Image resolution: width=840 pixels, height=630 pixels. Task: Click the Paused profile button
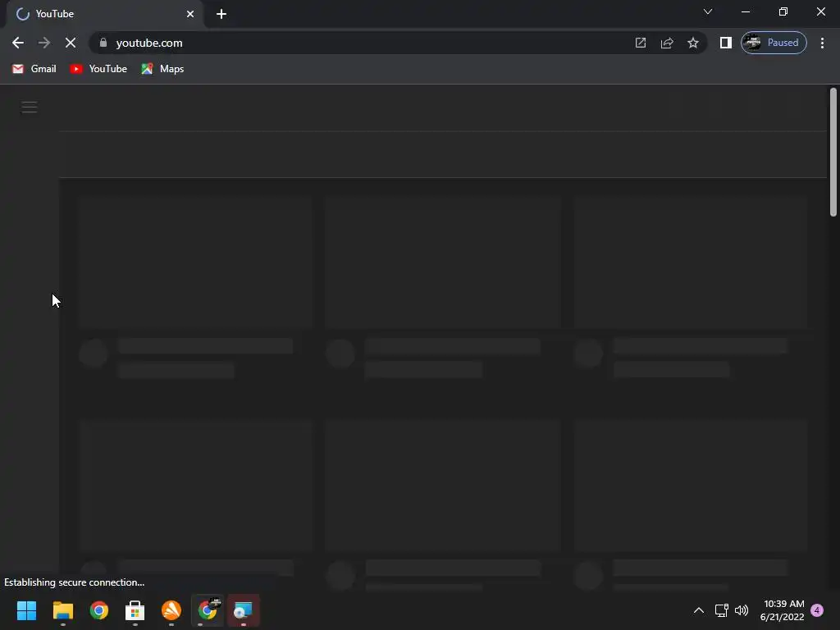tap(774, 43)
